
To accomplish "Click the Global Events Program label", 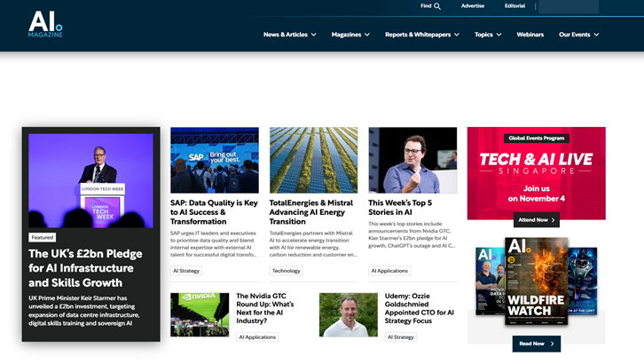I will (x=537, y=138).
